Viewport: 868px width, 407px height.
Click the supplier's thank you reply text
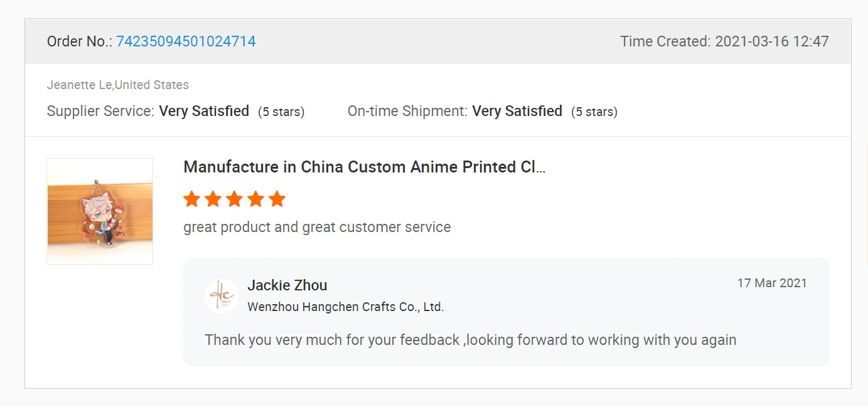(x=470, y=340)
